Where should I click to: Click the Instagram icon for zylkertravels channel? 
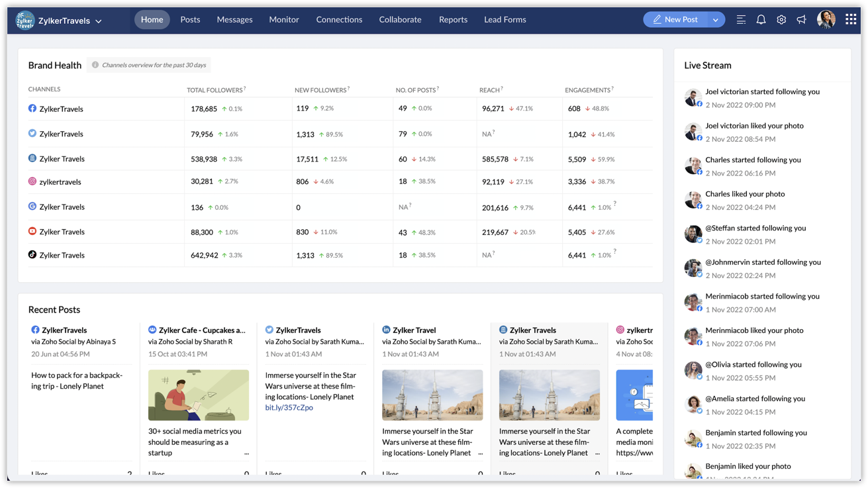click(32, 181)
